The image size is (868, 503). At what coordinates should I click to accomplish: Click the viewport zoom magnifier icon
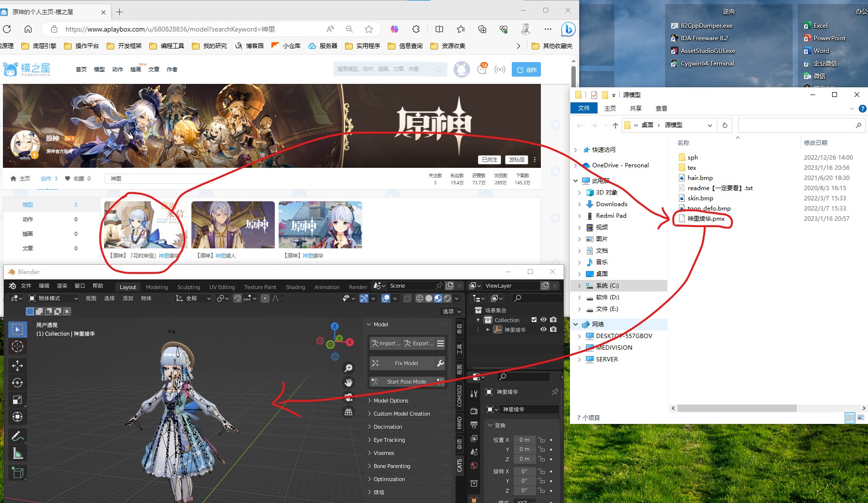pyautogui.click(x=348, y=368)
